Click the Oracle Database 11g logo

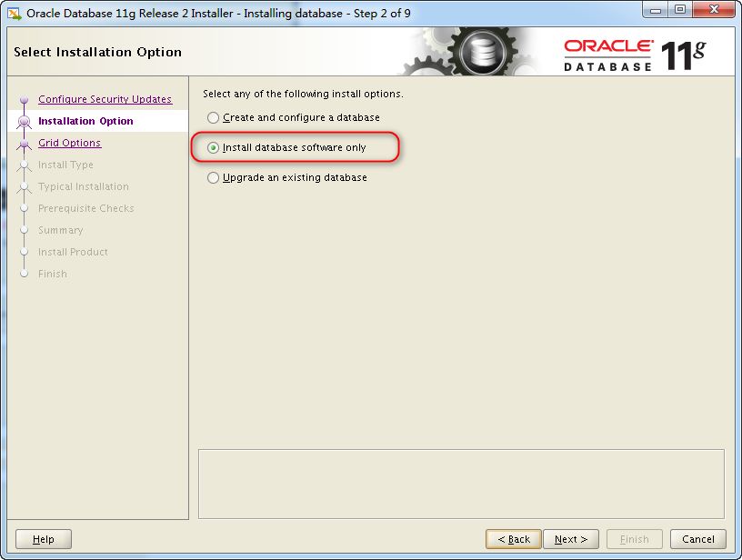pos(635,55)
